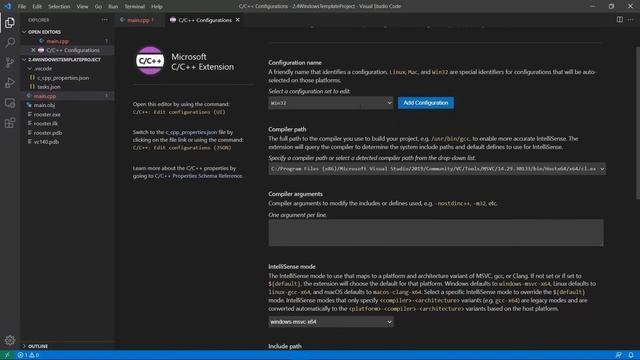This screenshot has width=640, height=360.
Task: Open Explorer panel more actions ellipsis
Action: pos(105,20)
